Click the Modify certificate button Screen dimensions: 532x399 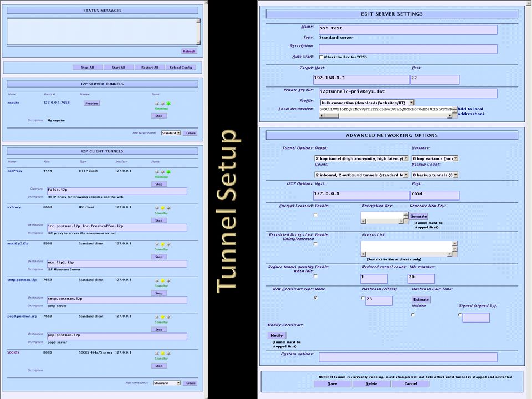(277, 336)
